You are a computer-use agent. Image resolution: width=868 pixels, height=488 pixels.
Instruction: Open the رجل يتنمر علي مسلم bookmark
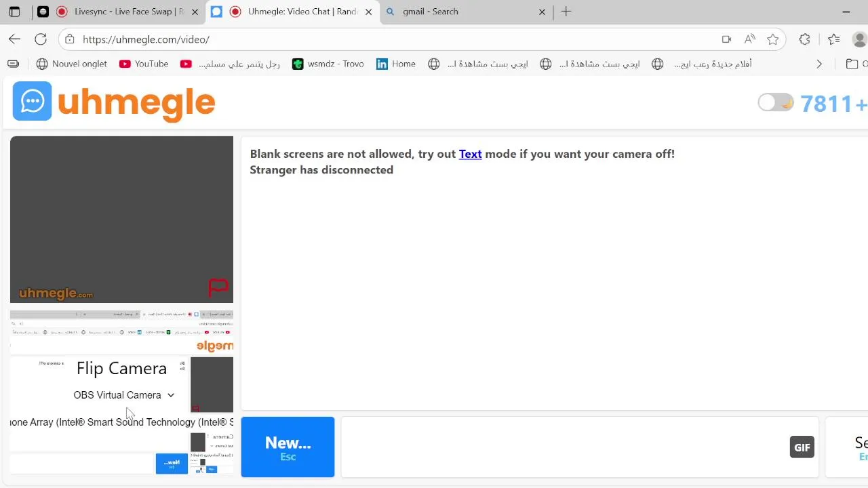click(231, 64)
